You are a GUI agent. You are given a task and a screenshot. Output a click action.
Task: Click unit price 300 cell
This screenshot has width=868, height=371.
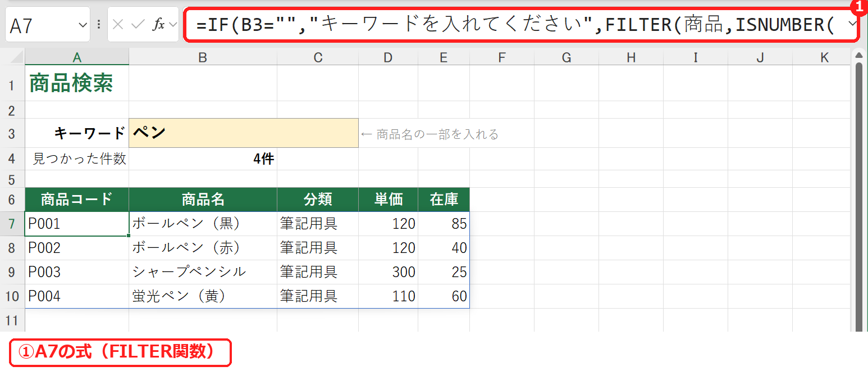coord(388,272)
